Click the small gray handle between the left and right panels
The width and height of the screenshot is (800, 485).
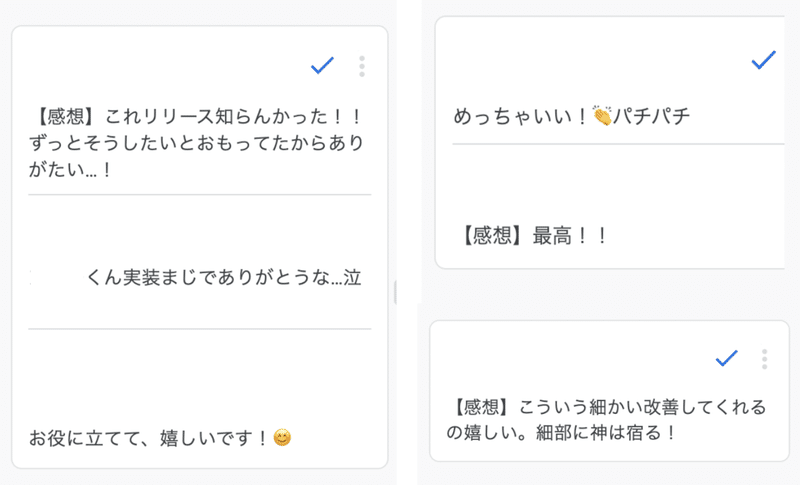point(395,293)
